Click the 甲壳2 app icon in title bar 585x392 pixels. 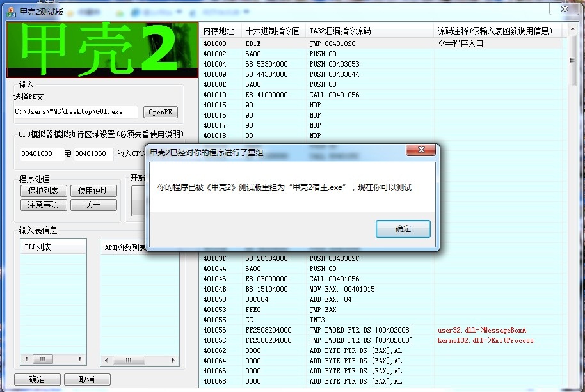click(x=11, y=12)
